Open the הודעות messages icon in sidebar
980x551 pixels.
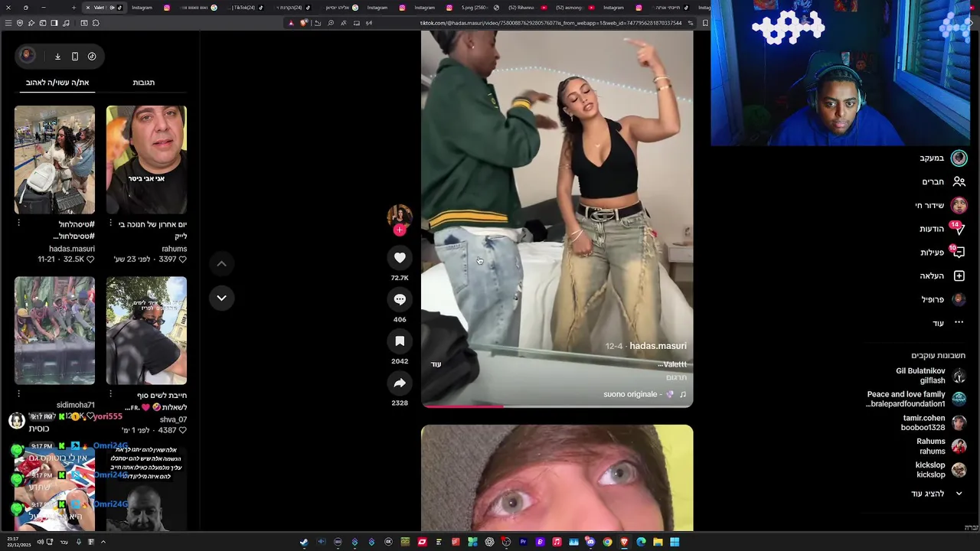(x=959, y=229)
